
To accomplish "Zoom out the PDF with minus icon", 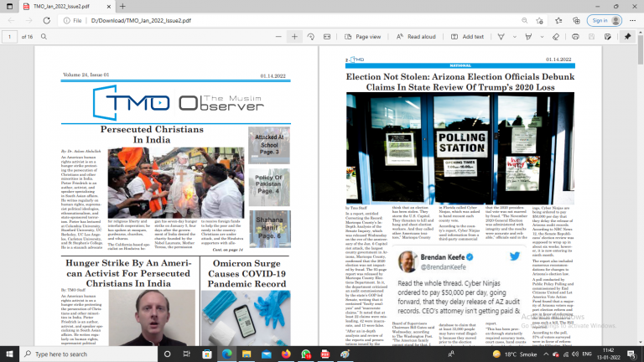I will 278,37.
